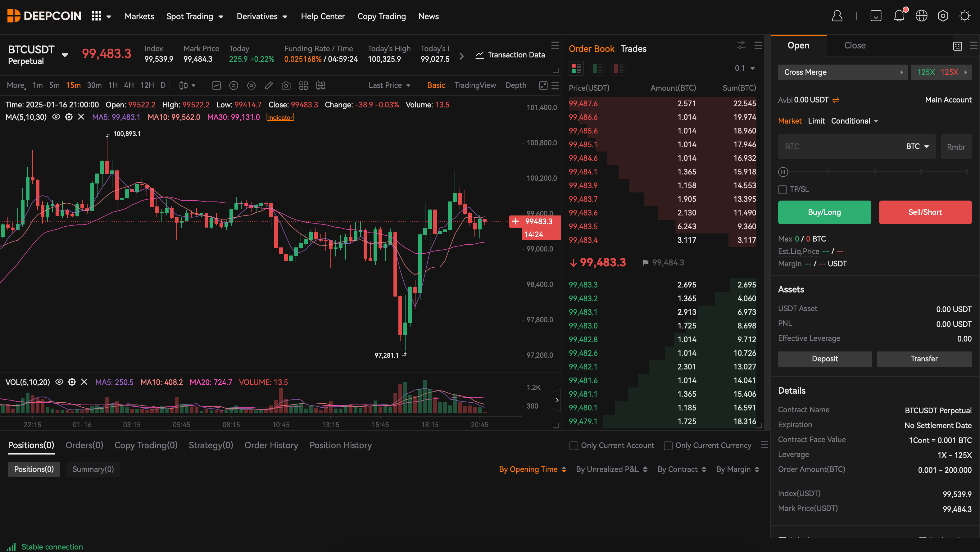Click the bid price 99,483.3 row

[662, 285]
